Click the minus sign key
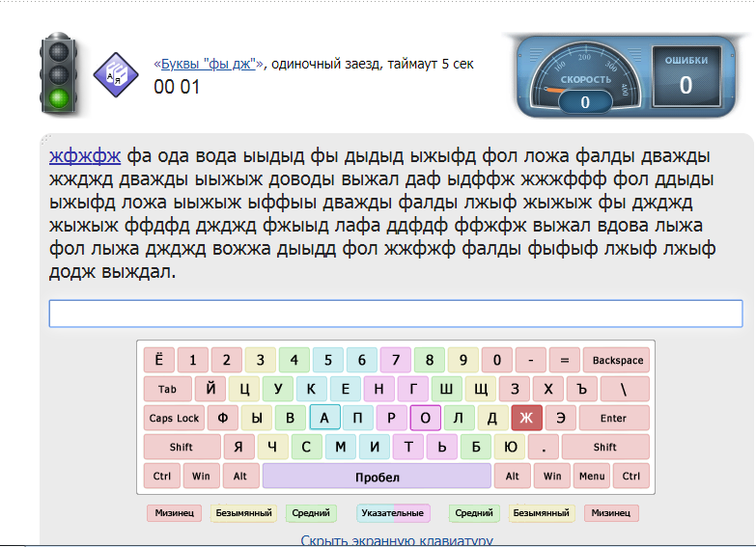Screen dimensions: 756x547 pos(531,360)
